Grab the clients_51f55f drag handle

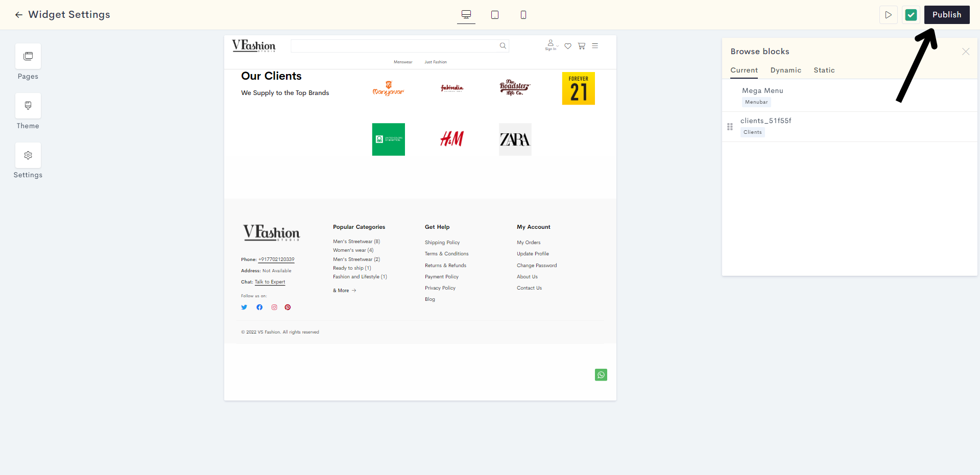coord(730,127)
